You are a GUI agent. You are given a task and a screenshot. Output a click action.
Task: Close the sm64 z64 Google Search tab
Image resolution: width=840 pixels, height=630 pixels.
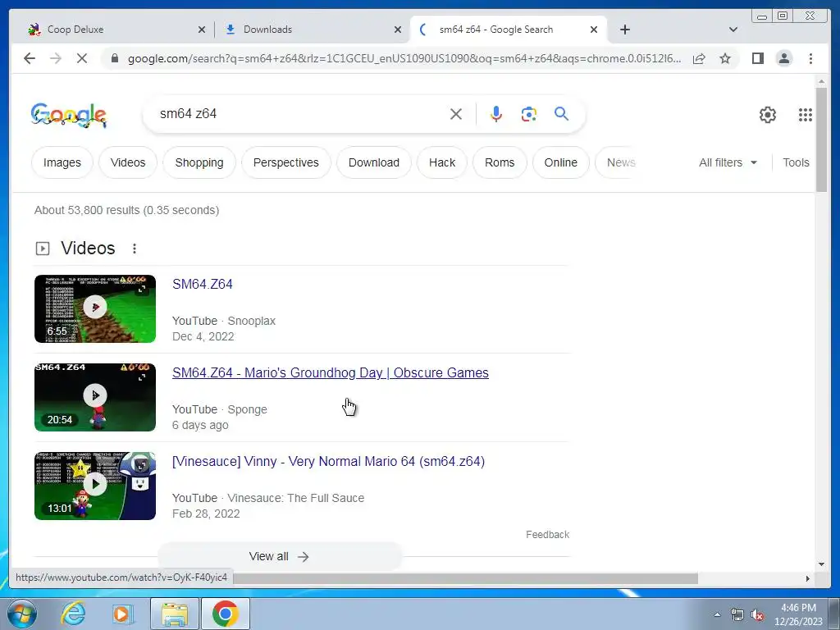click(594, 30)
